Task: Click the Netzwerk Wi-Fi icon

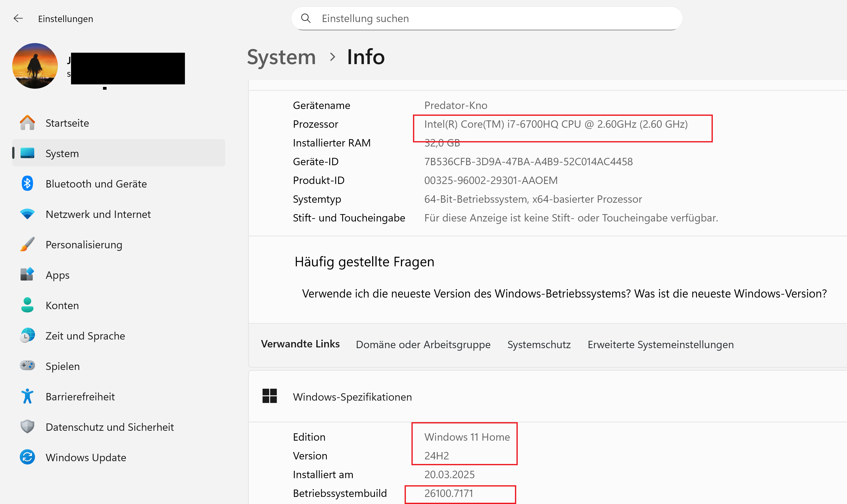Action: coord(27,214)
